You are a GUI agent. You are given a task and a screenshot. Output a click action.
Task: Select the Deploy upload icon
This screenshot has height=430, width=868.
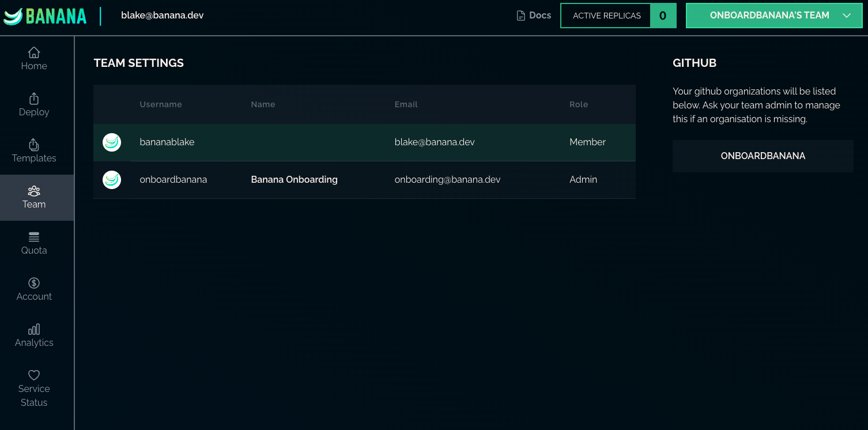pos(34,99)
